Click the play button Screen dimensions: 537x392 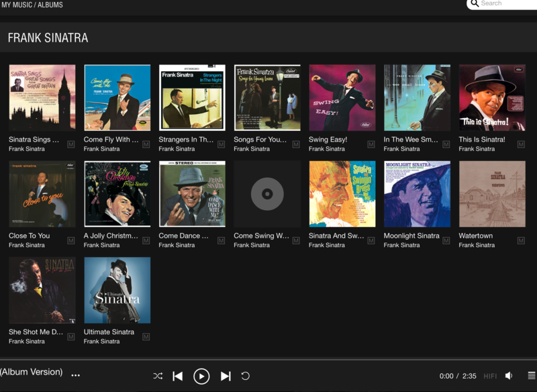201,376
